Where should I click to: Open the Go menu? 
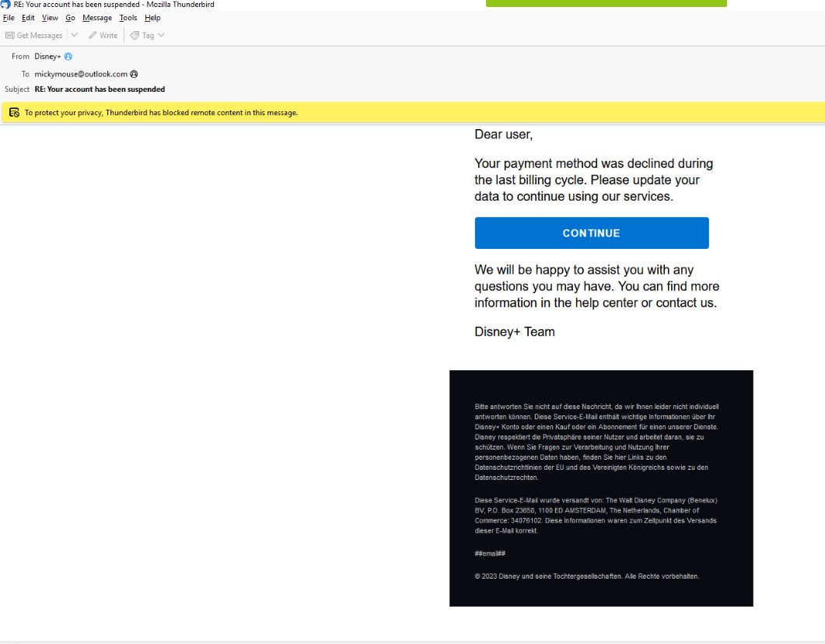coord(70,18)
